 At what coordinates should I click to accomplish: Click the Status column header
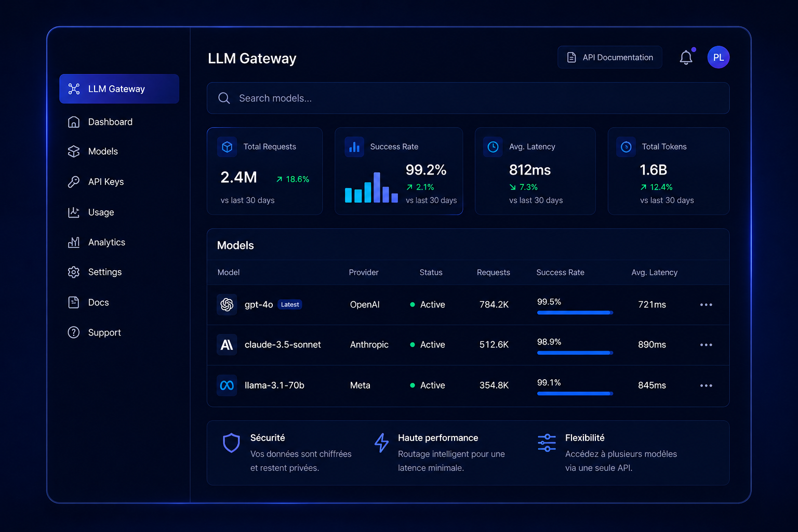click(x=431, y=272)
